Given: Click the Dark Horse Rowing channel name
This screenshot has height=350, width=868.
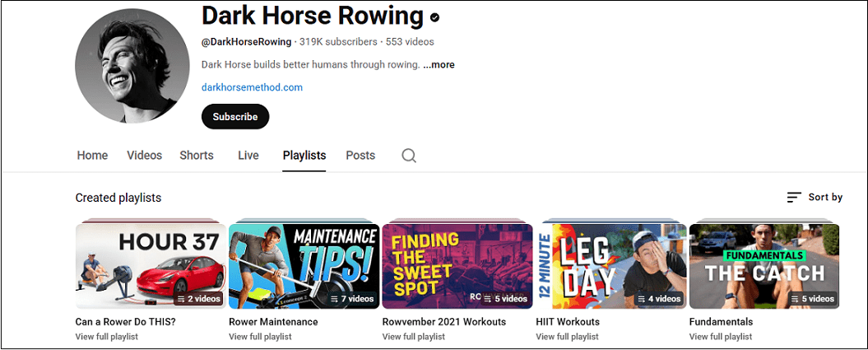Looking at the screenshot, I should 313,16.
